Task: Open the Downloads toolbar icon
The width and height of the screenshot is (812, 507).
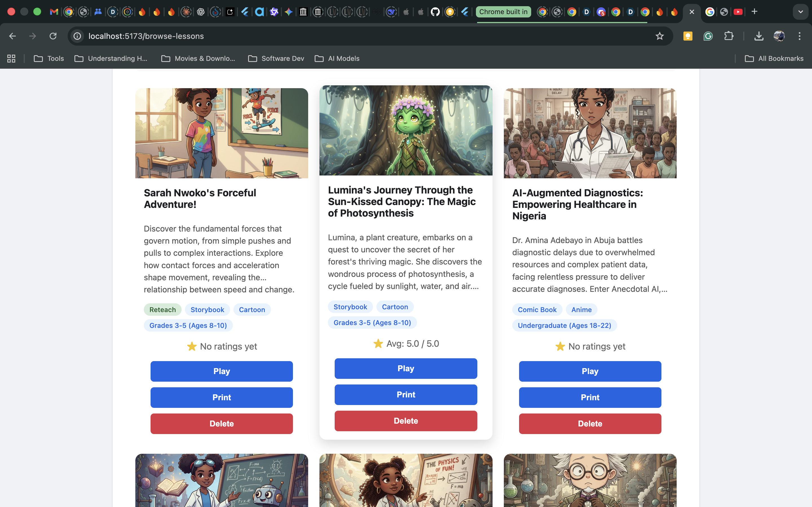Action: tap(759, 36)
